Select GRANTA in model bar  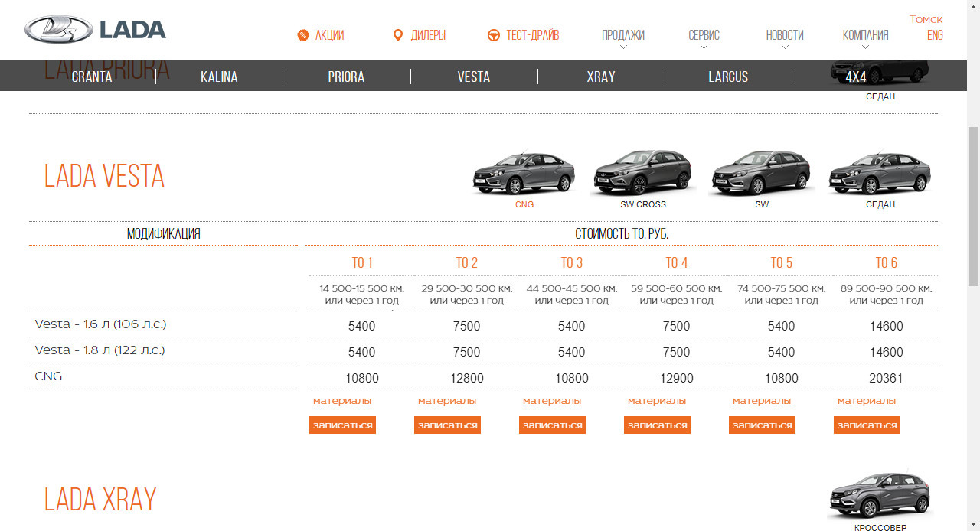click(92, 77)
